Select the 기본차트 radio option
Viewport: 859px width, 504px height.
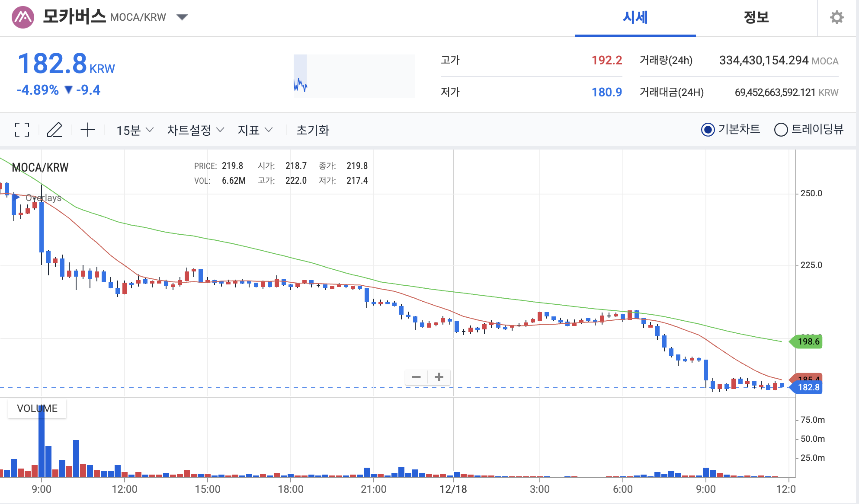pyautogui.click(x=708, y=130)
